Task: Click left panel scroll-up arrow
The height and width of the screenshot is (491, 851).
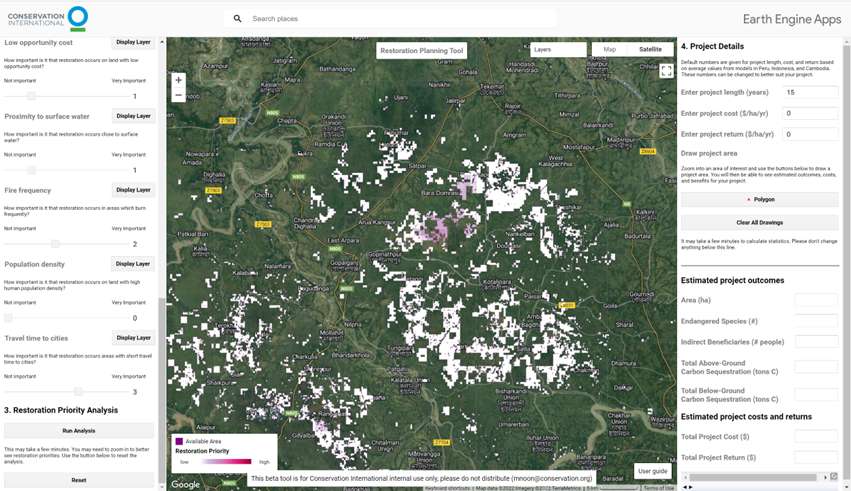Action: (162, 42)
